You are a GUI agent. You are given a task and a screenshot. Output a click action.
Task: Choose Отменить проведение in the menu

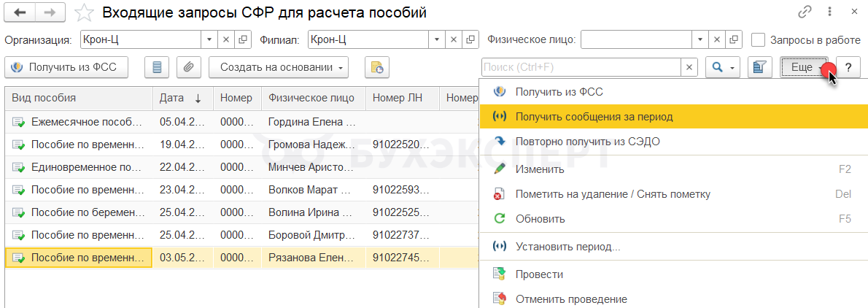tap(673, 299)
